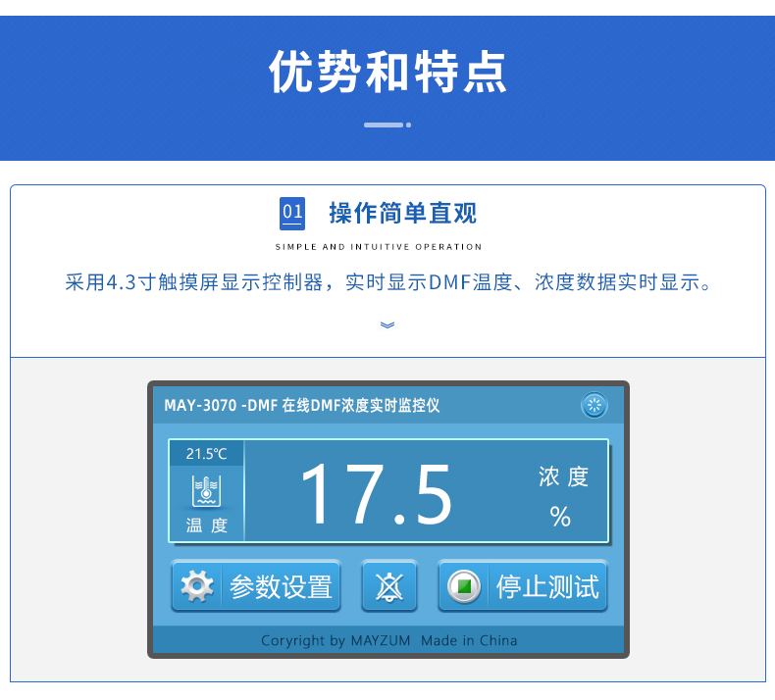Click the 21.5℃ temperature value
The width and height of the screenshot is (775, 700).
point(206,453)
